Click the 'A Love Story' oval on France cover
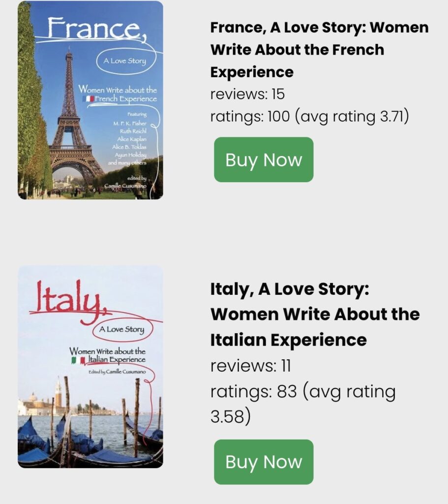 [124, 62]
